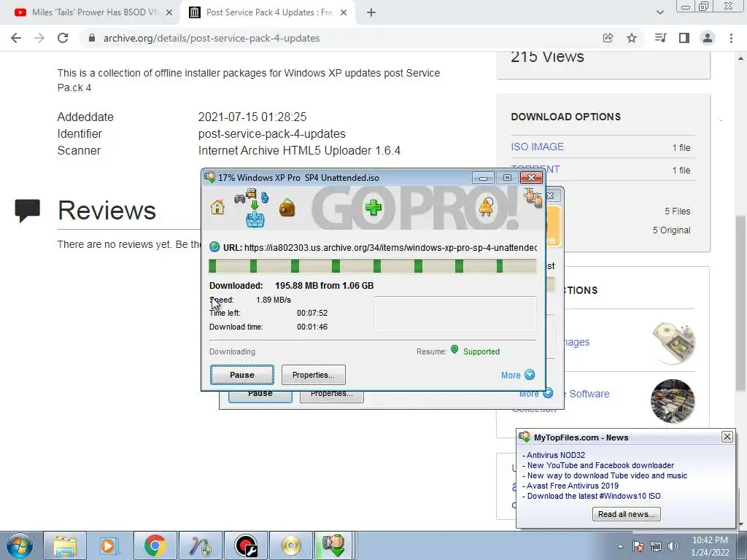Click Pause in the background download window
The width and height of the screenshot is (747, 560).
260,396
